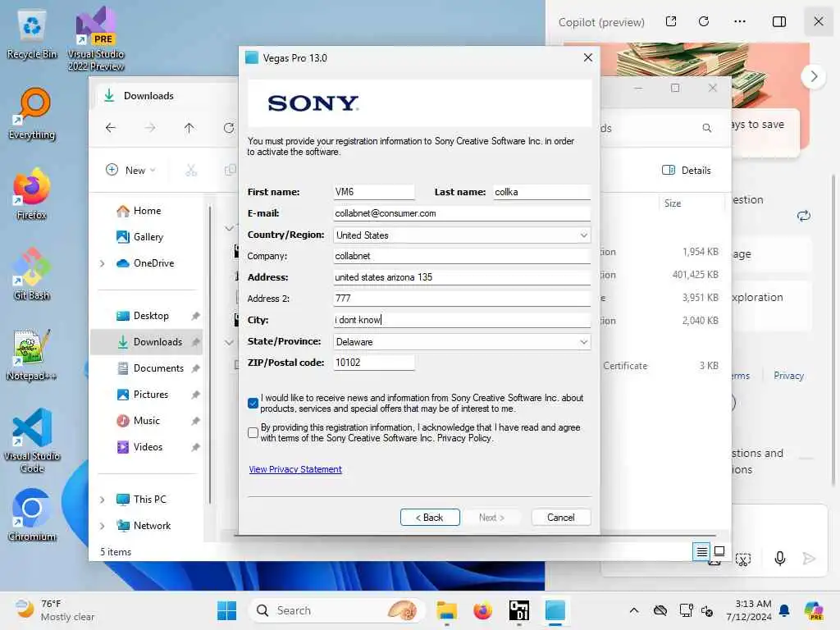Open the Country/Region dropdown
Viewport: 840px width, 630px height.
tap(583, 235)
